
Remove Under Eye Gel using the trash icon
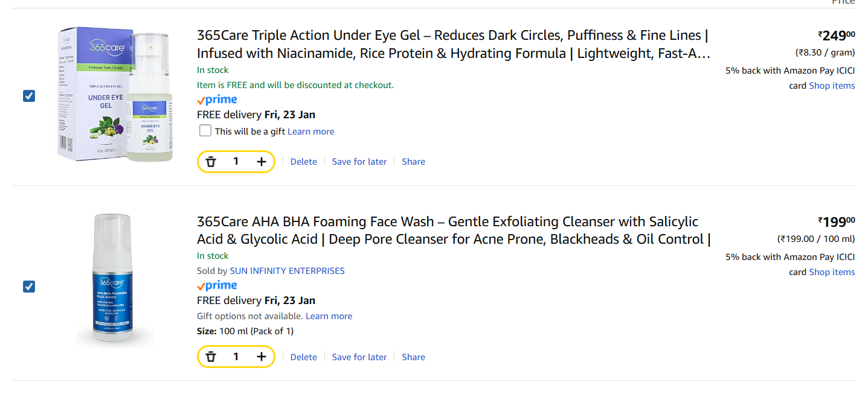(211, 161)
